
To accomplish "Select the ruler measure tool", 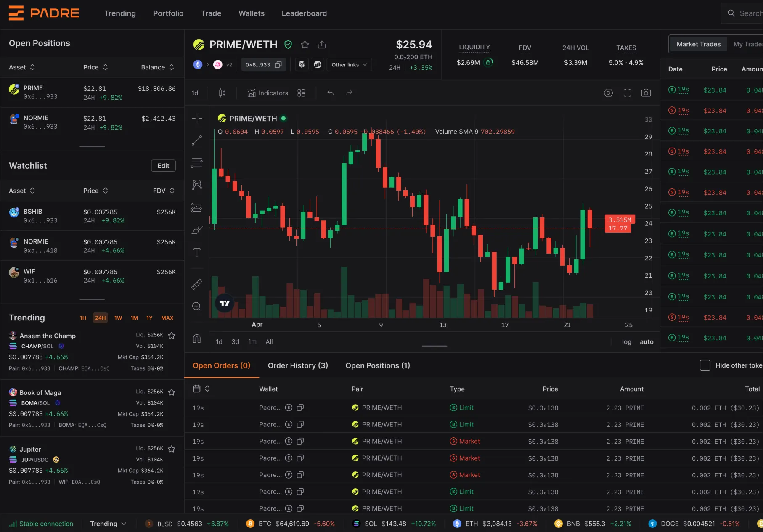I will 197,285.
